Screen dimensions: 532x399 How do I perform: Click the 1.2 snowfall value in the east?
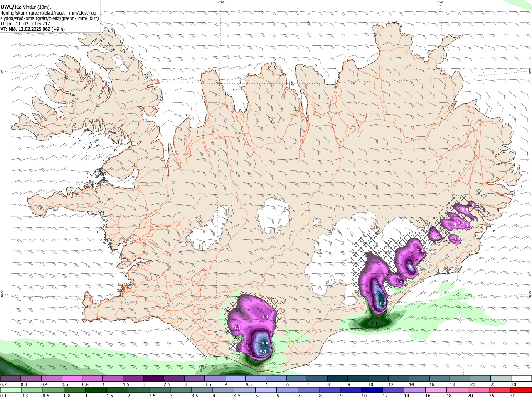pyautogui.click(x=461, y=224)
